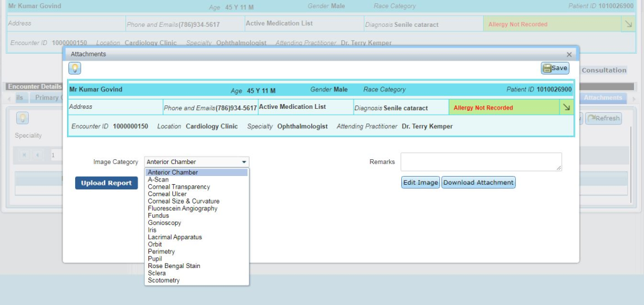Choose Perimetry image category
Screen dimensions: 644x305
[197, 251]
